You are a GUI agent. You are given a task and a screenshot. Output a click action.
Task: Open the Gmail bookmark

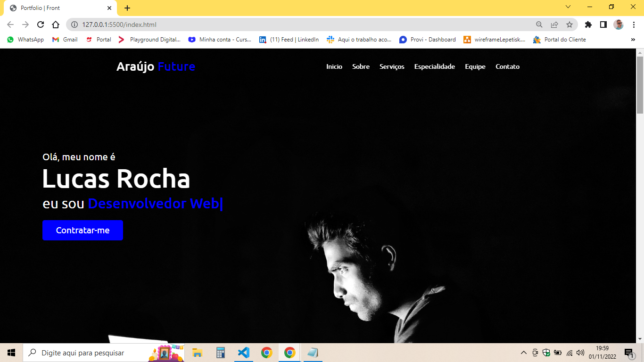(65, 40)
